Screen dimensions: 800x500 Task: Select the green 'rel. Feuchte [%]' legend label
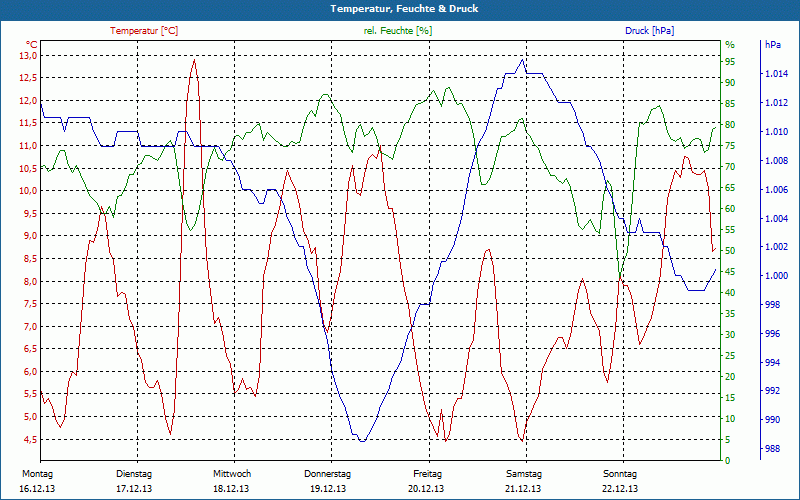point(398,31)
